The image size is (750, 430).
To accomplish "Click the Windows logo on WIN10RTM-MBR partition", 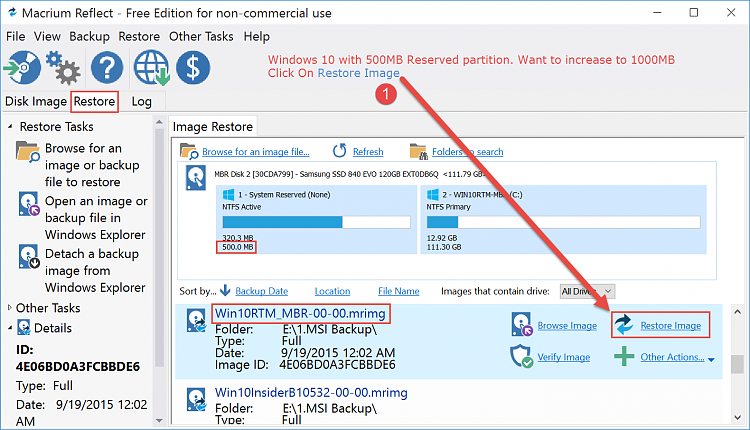I will pos(432,194).
